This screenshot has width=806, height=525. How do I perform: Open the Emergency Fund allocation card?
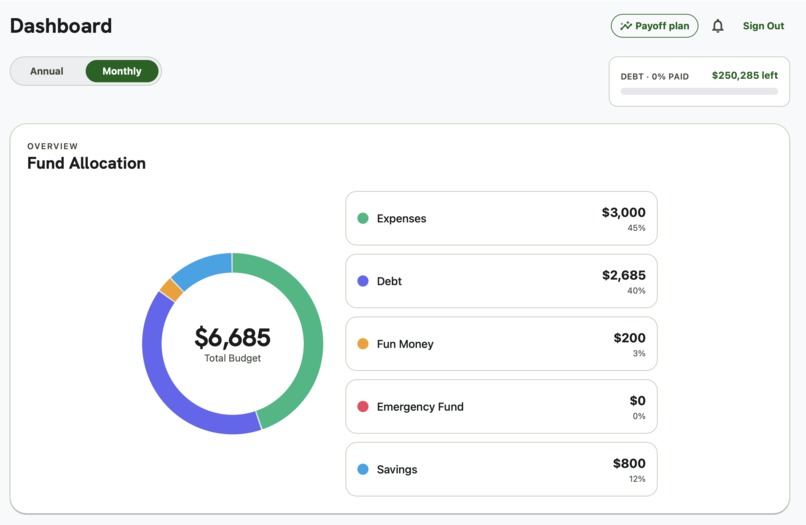click(501, 406)
